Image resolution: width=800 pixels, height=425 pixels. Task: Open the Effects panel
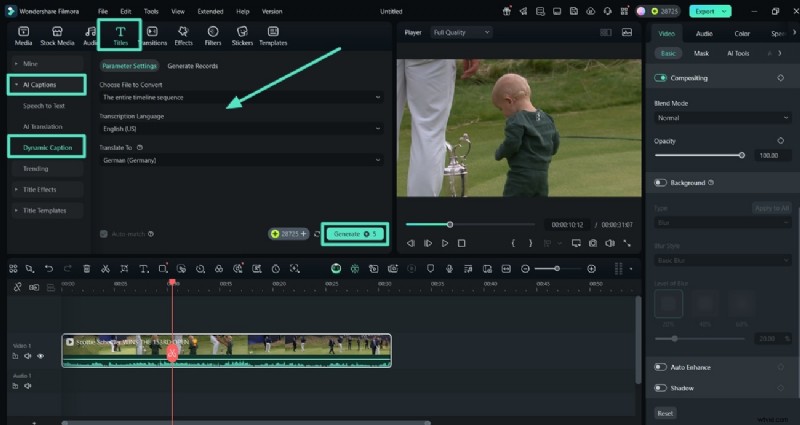pos(183,37)
